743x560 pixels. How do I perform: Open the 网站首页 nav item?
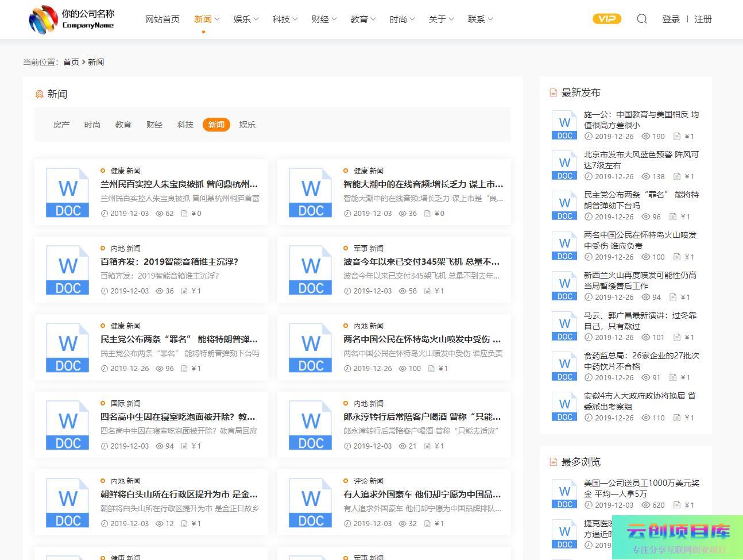(162, 19)
